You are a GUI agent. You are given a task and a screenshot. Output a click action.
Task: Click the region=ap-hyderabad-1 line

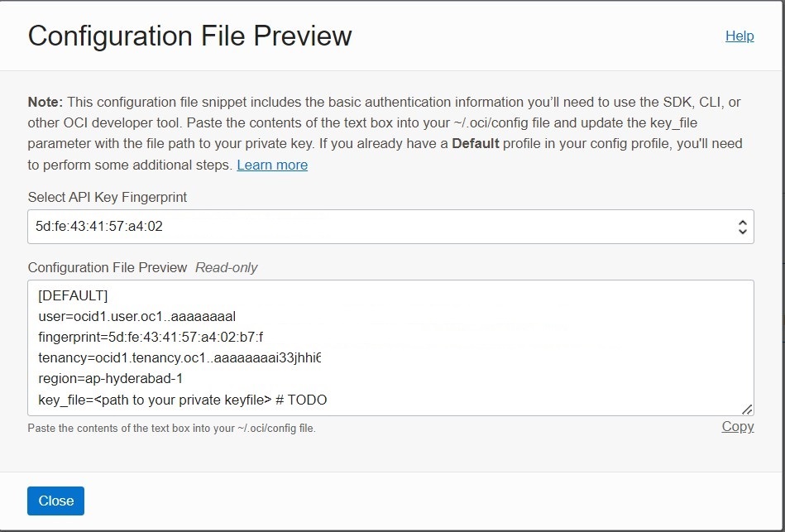[x=111, y=379]
